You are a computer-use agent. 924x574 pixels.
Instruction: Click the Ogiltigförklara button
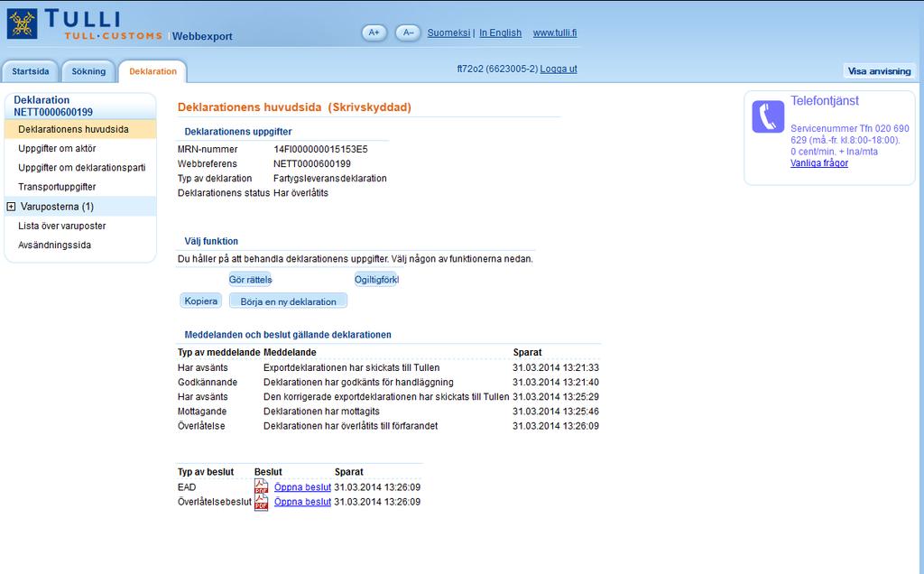pos(376,280)
